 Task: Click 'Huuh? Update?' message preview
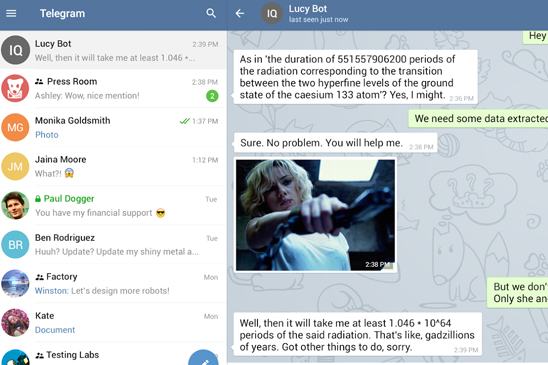coord(117,252)
